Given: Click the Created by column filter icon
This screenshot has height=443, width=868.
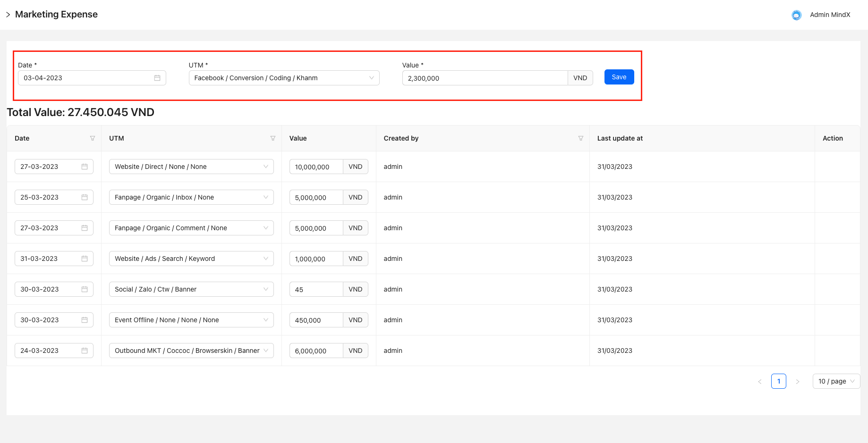Looking at the screenshot, I should click(581, 138).
